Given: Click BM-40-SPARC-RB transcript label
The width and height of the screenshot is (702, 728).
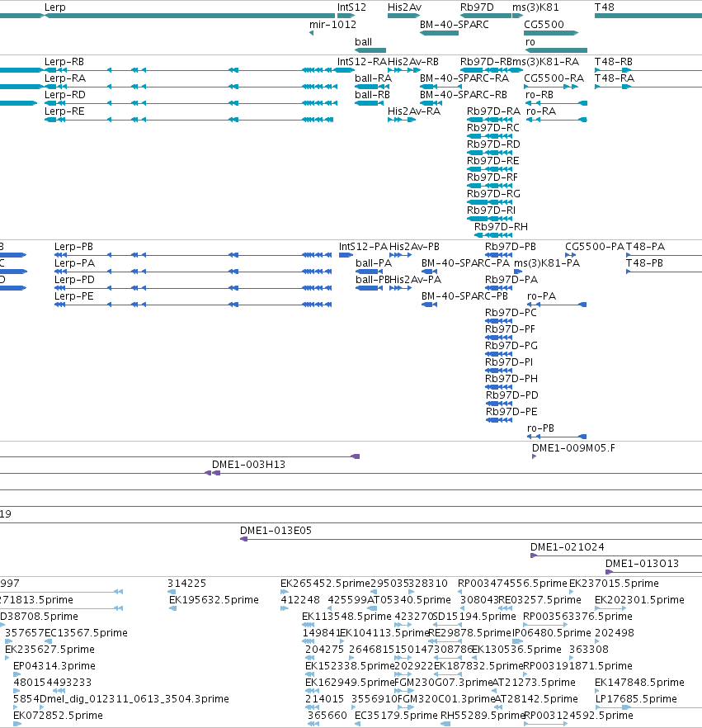Looking at the screenshot, I should point(463,95).
